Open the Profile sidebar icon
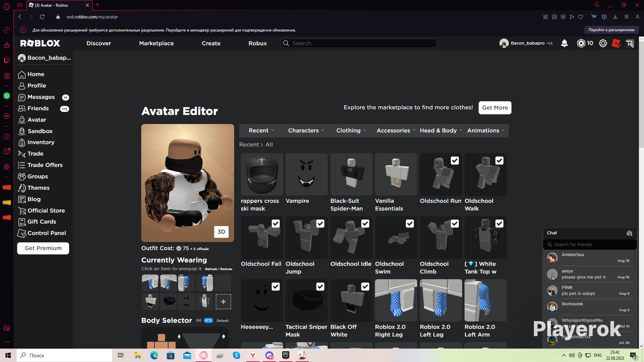 pos(22,86)
